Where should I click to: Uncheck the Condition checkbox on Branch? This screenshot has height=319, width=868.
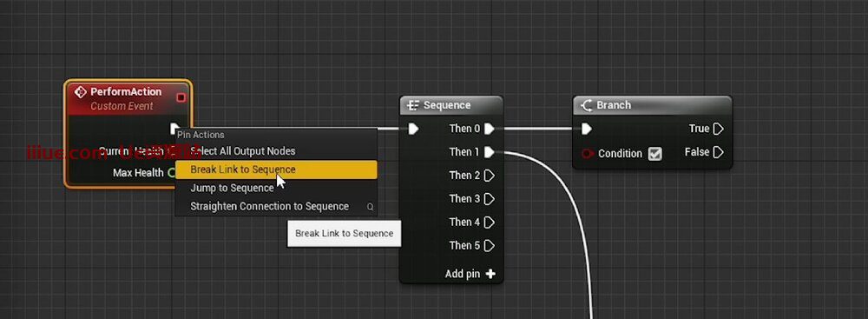pos(654,154)
